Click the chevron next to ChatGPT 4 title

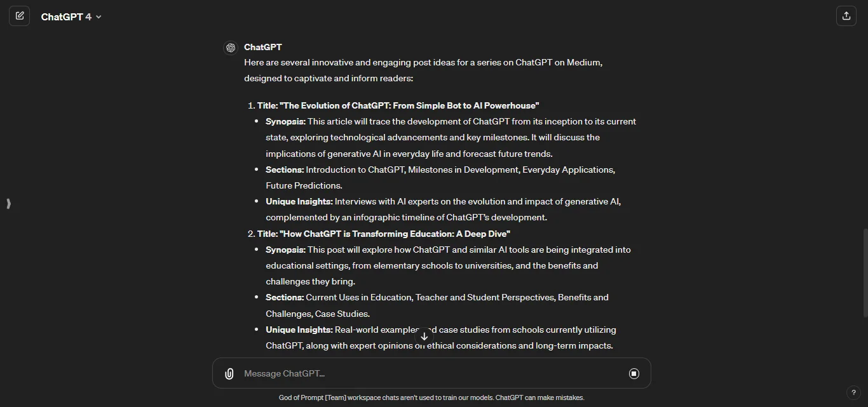[98, 17]
